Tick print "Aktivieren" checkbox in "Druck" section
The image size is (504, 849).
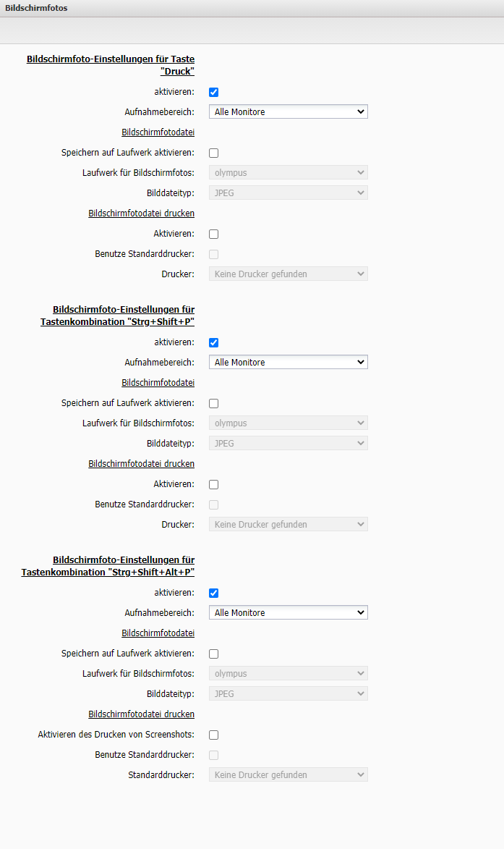tap(213, 234)
